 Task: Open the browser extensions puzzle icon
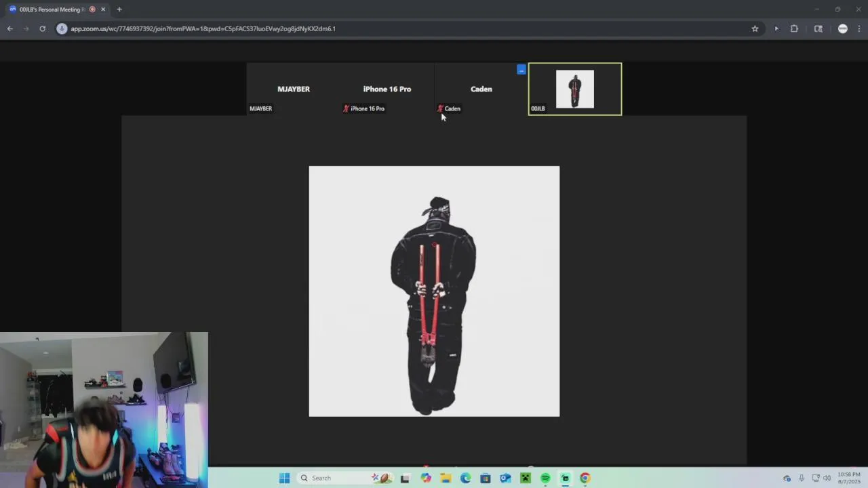(794, 28)
